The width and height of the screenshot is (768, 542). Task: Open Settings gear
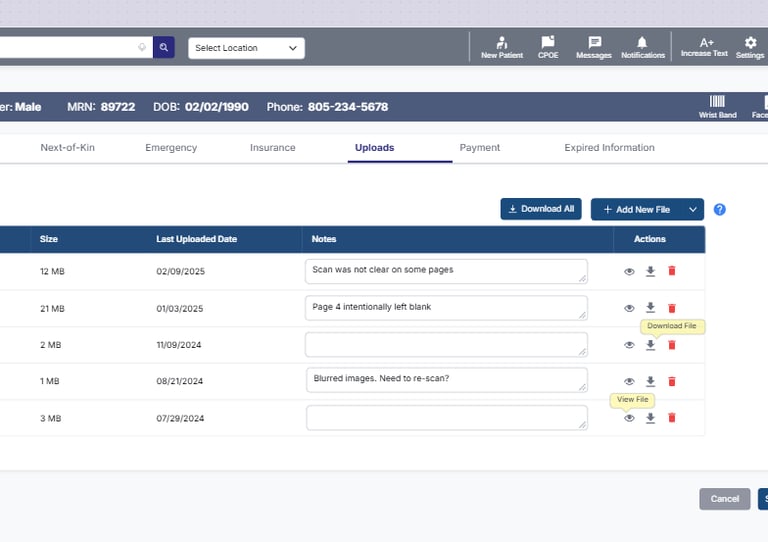point(750,47)
